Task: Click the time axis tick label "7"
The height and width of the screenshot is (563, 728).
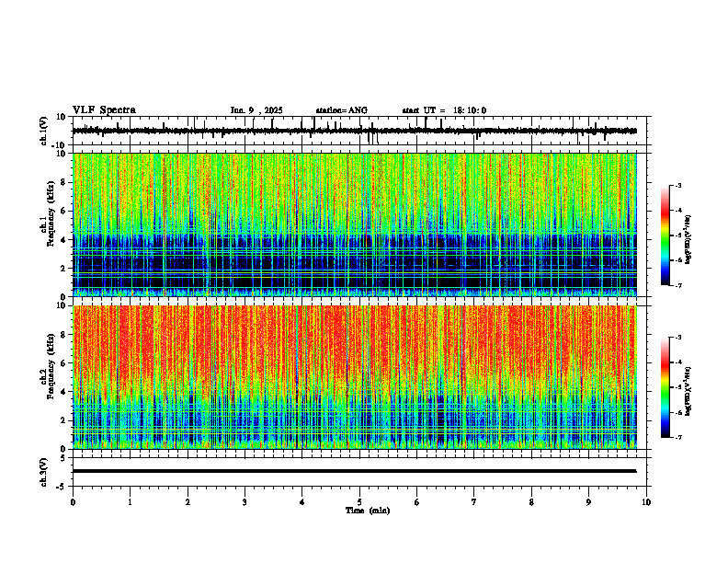Action: point(474,502)
